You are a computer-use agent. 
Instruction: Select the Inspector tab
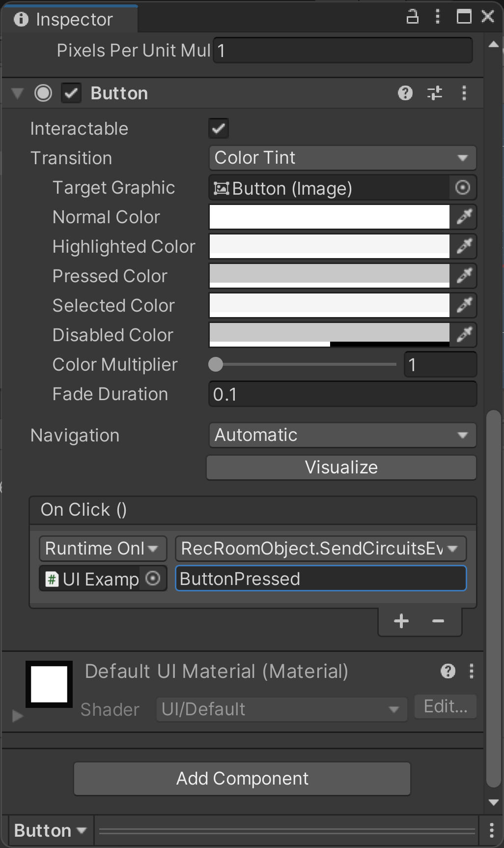[x=69, y=19]
